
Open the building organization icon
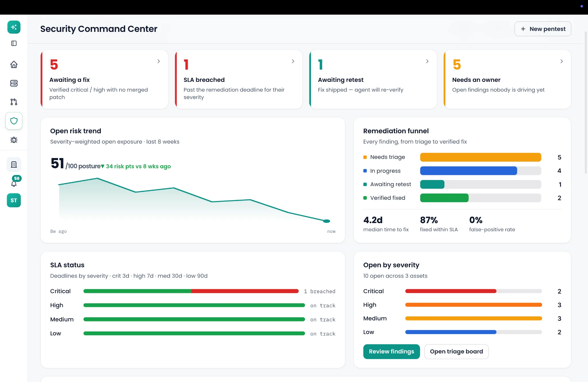tap(14, 165)
